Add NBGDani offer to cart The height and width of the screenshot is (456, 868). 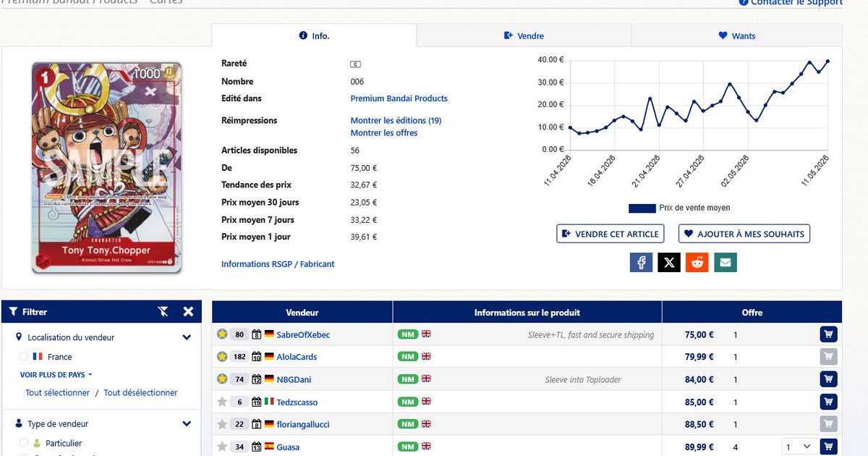(x=828, y=379)
